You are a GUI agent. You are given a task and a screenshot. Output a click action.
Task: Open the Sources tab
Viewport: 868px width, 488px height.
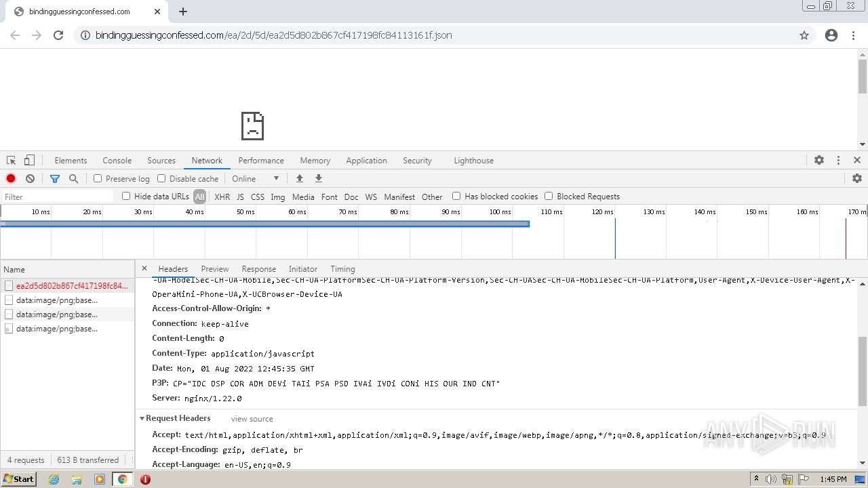tap(161, 161)
